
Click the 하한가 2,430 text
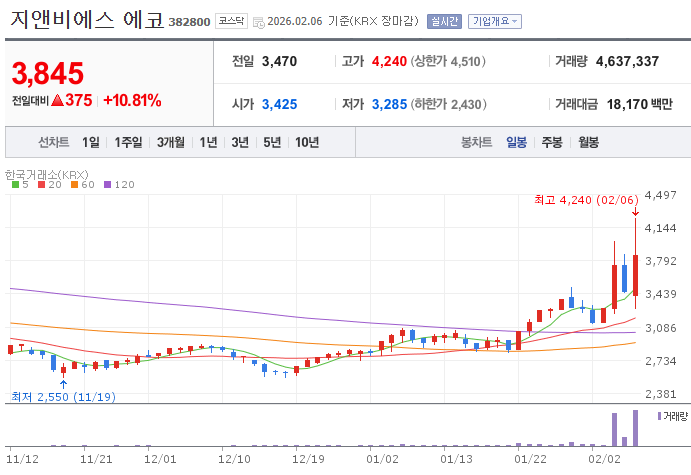click(x=448, y=104)
